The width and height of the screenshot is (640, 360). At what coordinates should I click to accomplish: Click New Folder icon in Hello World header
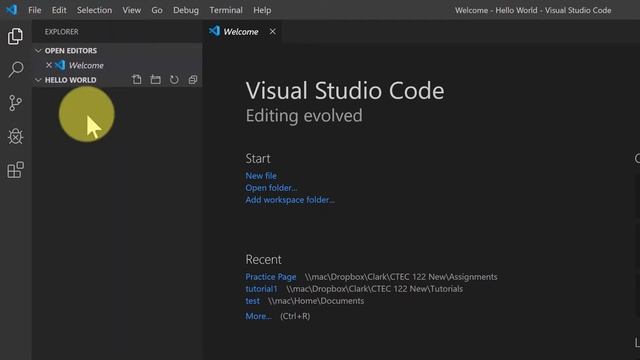[156, 80]
